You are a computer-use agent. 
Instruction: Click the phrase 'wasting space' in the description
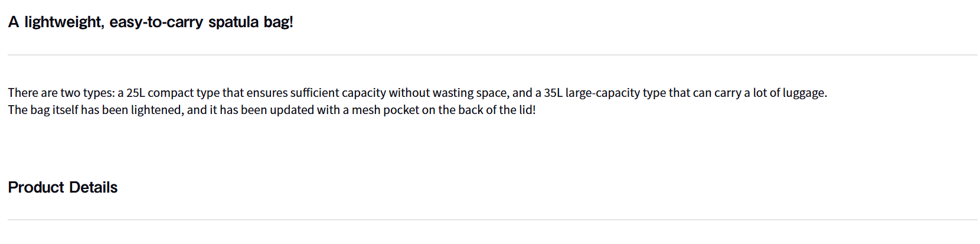[471, 93]
